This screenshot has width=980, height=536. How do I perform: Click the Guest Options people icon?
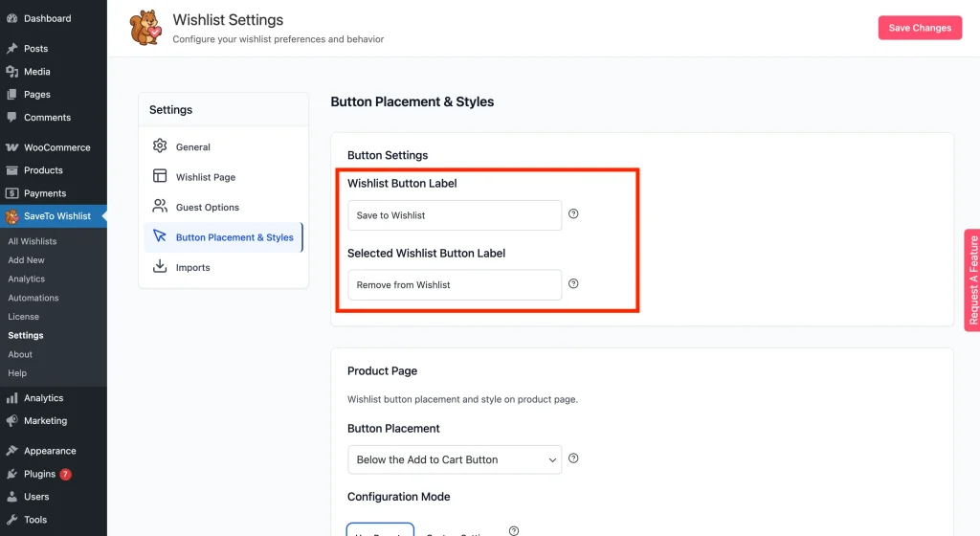tap(160, 206)
